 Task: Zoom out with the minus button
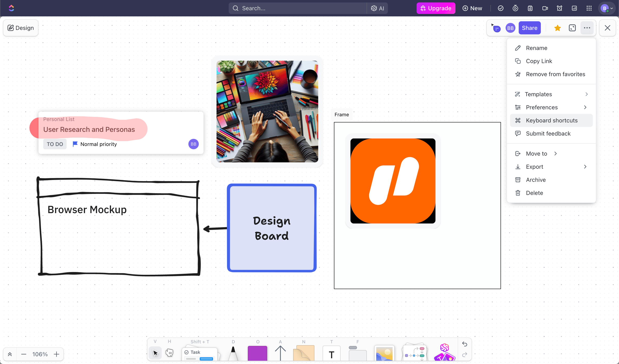(x=24, y=354)
